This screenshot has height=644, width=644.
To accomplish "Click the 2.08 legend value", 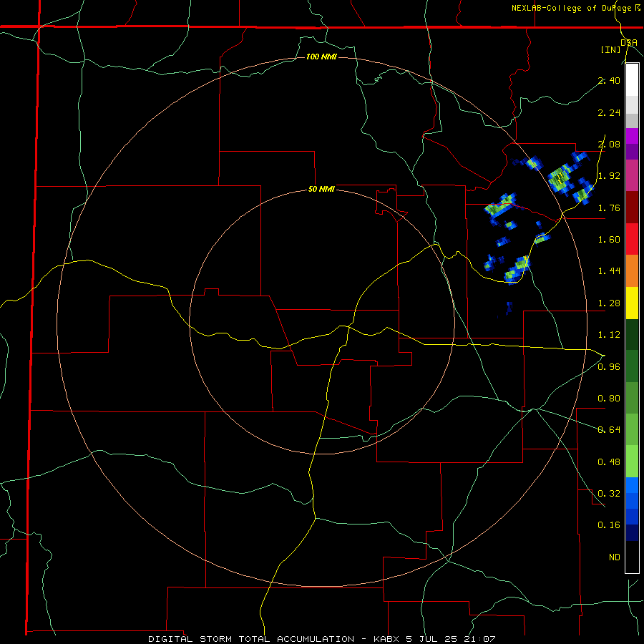I will click(x=609, y=144).
